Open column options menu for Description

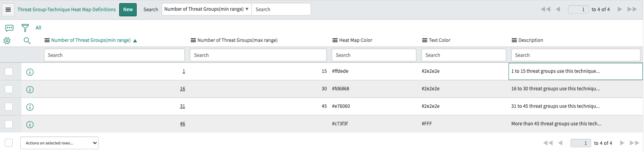coord(514,40)
